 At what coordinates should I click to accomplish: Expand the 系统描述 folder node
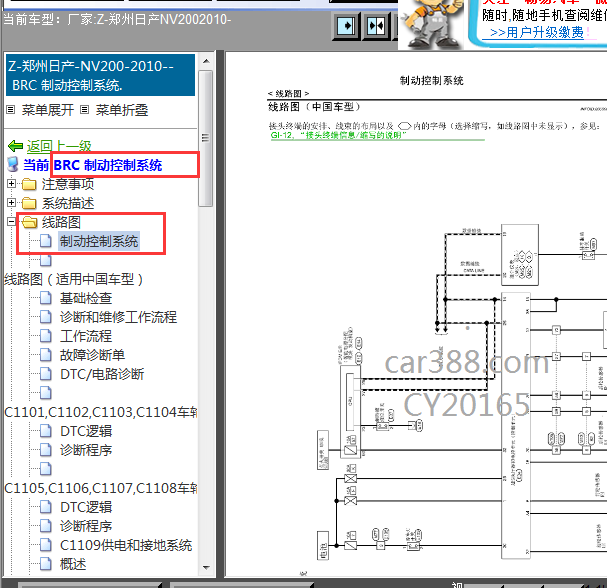click(x=11, y=202)
